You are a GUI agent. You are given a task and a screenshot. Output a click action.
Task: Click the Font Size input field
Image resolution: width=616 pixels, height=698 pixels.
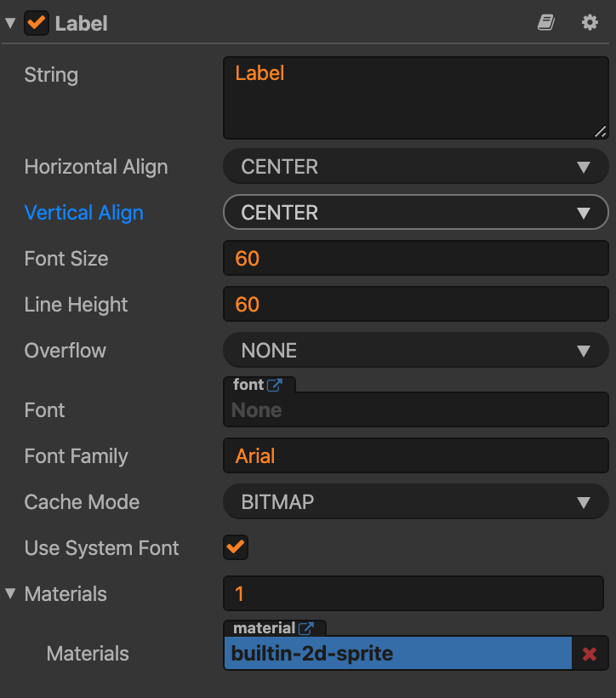[x=415, y=259]
